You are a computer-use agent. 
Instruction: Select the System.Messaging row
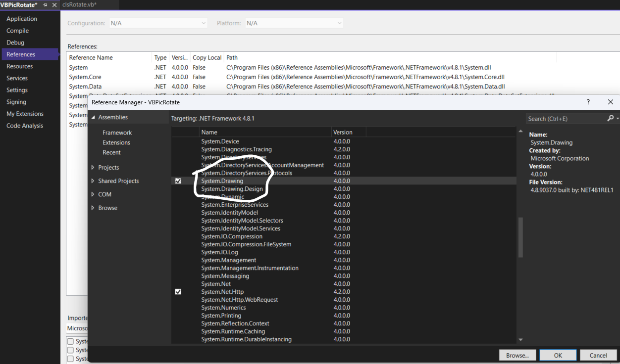[344, 276]
